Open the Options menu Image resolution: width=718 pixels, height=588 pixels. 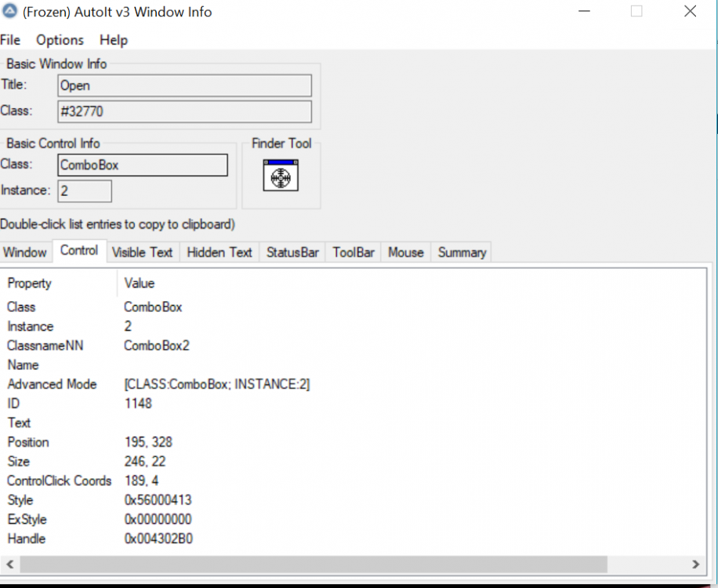point(60,40)
